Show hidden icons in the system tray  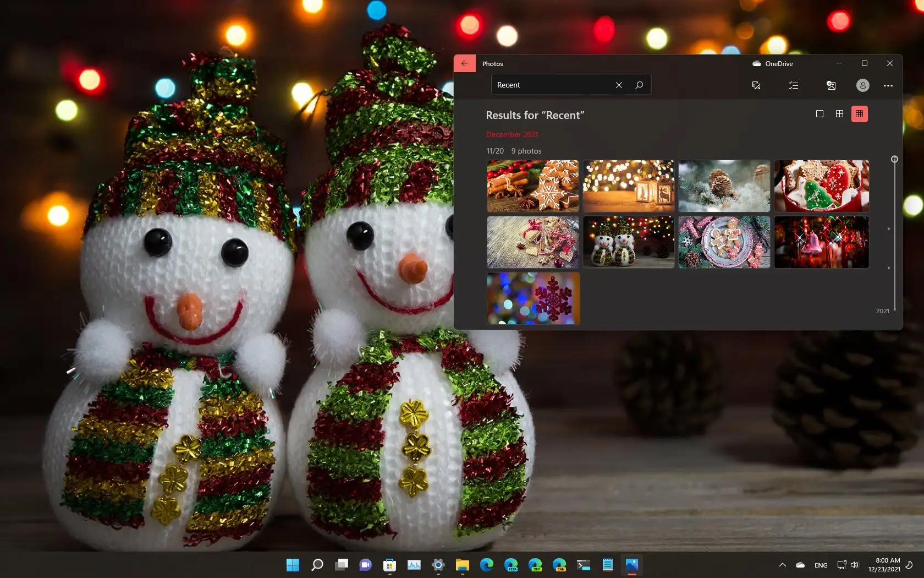[x=782, y=565]
